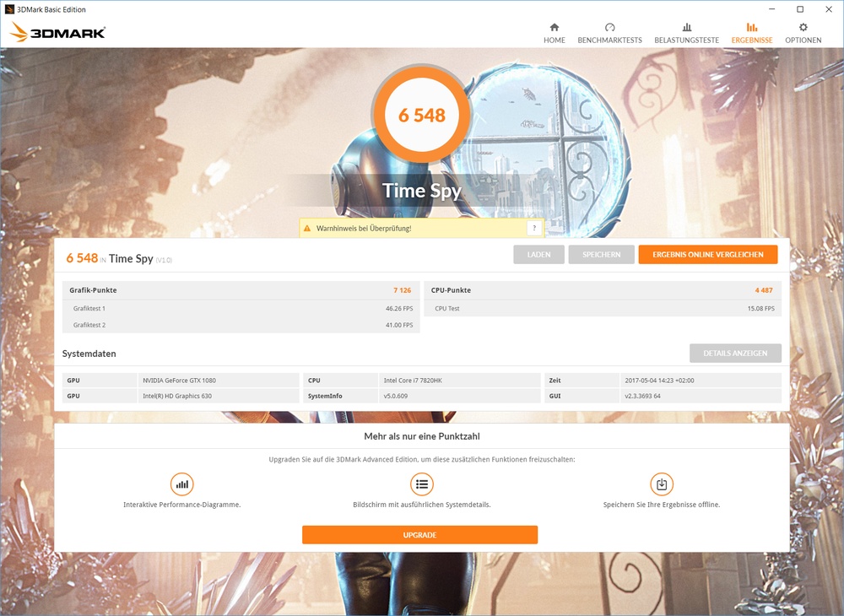Open the Belastungsteste icon
Viewport: 844px width, 616px height.
(x=686, y=28)
